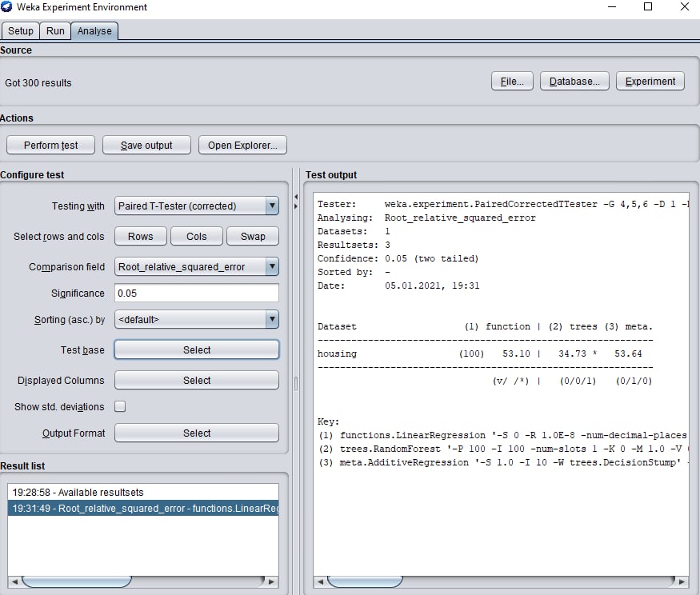Select Root_relative_squared_error result list entry
Viewport: 700px width, 595px height.
[143, 509]
